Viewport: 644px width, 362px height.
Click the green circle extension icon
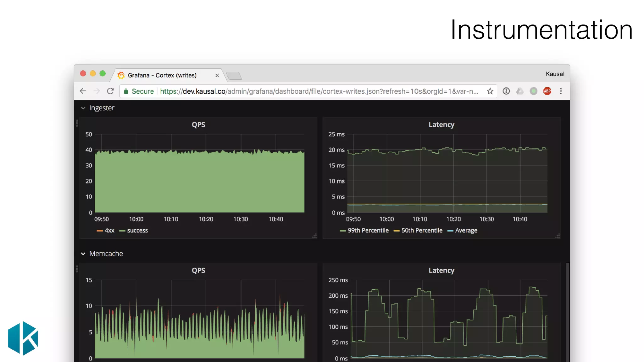coord(533,91)
